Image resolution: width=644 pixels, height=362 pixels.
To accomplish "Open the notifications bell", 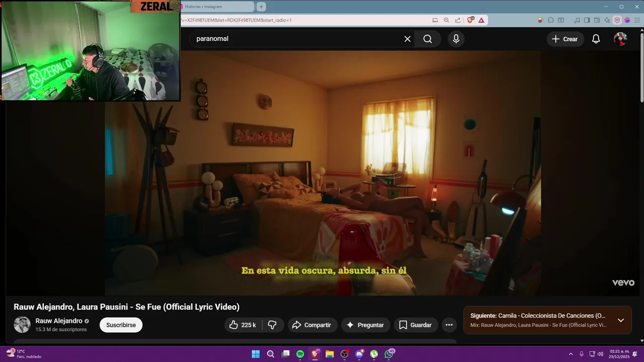I will 596,39.
